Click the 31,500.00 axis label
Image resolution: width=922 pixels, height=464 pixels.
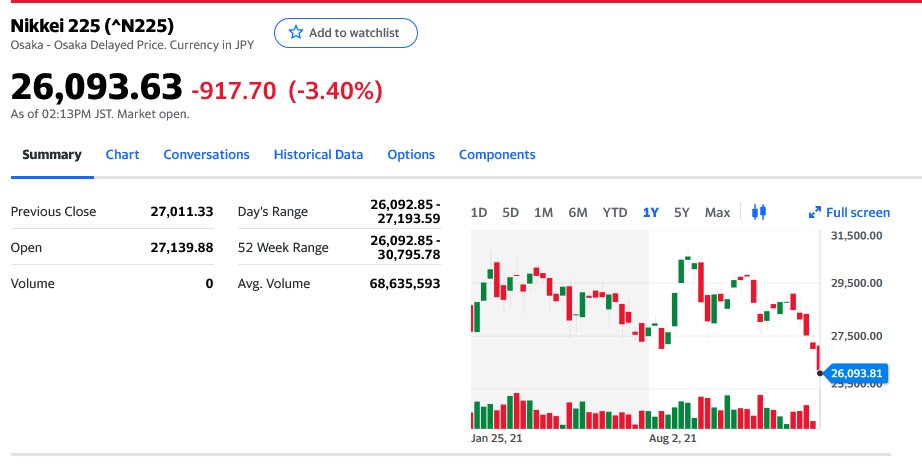[856, 235]
